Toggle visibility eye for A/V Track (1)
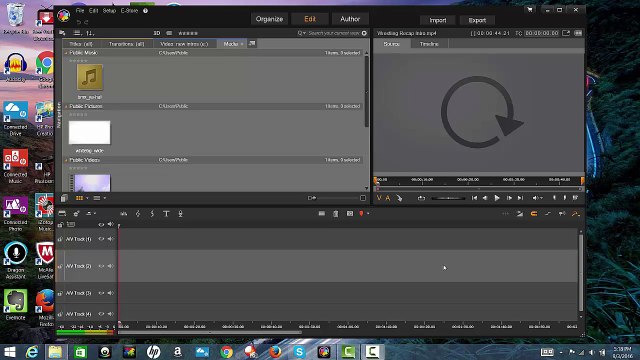This screenshot has height=360, width=640. [x=101, y=239]
